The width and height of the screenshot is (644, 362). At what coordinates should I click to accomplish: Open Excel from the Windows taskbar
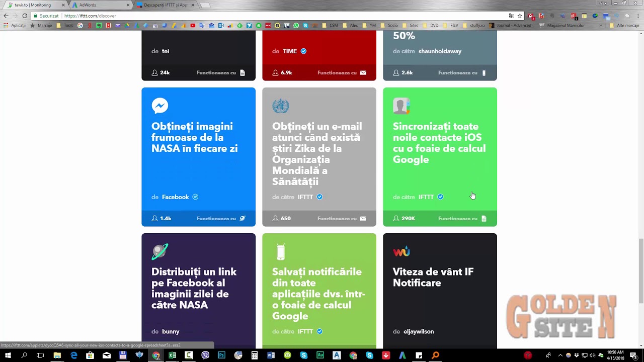(173, 355)
